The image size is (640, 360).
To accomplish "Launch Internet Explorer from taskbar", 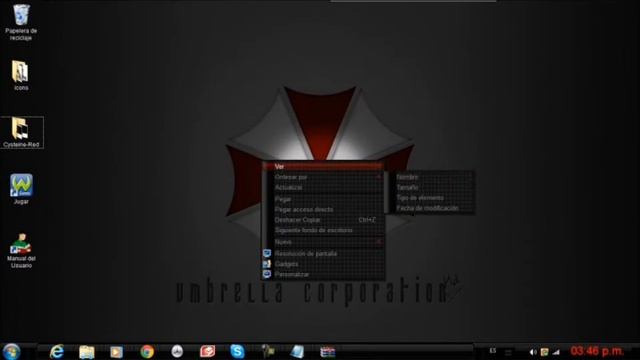I will point(56,351).
